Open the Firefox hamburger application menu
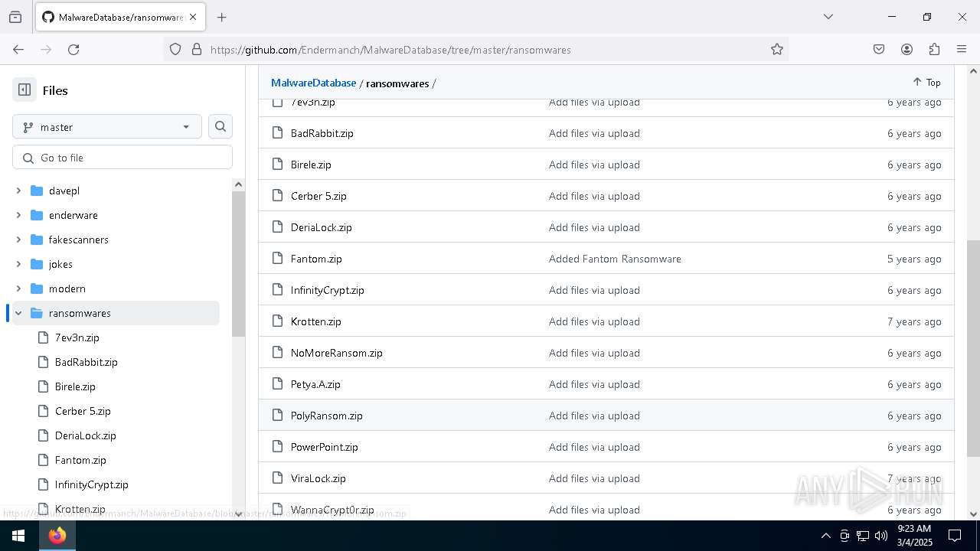This screenshot has width=980, height=551. pos(962,49)
